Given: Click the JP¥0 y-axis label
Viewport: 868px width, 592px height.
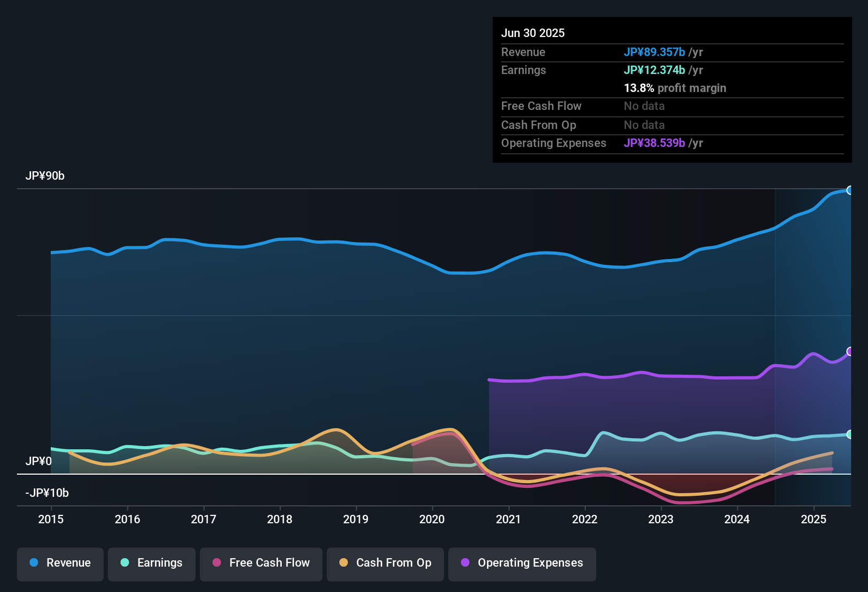Looking at the screenshot, I should click(x=39, y=461).
